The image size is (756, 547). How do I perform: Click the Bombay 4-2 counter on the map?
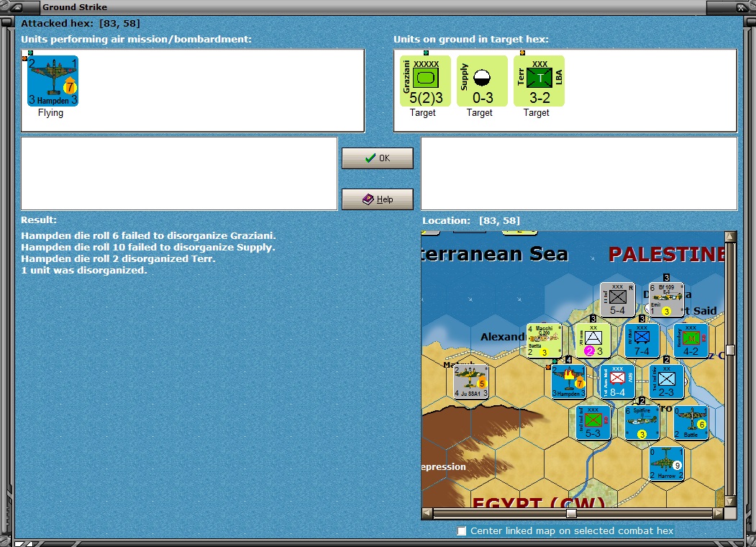point(691,340)
